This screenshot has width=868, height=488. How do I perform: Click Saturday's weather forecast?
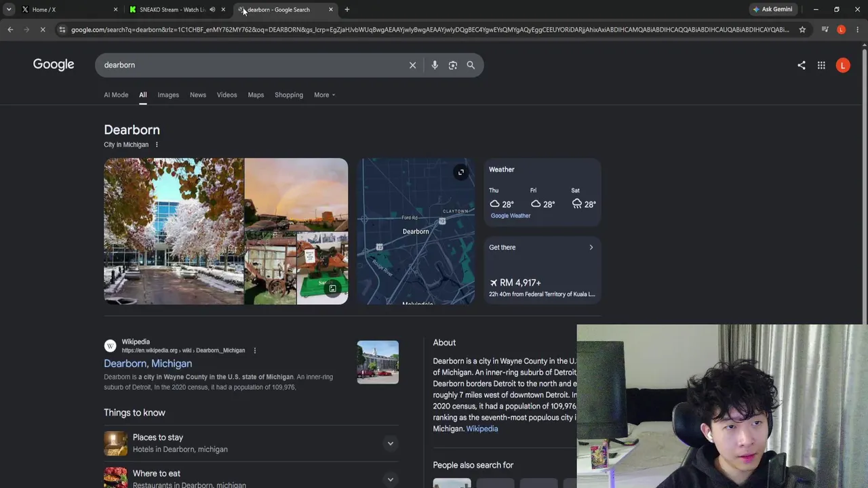[584, 199]
